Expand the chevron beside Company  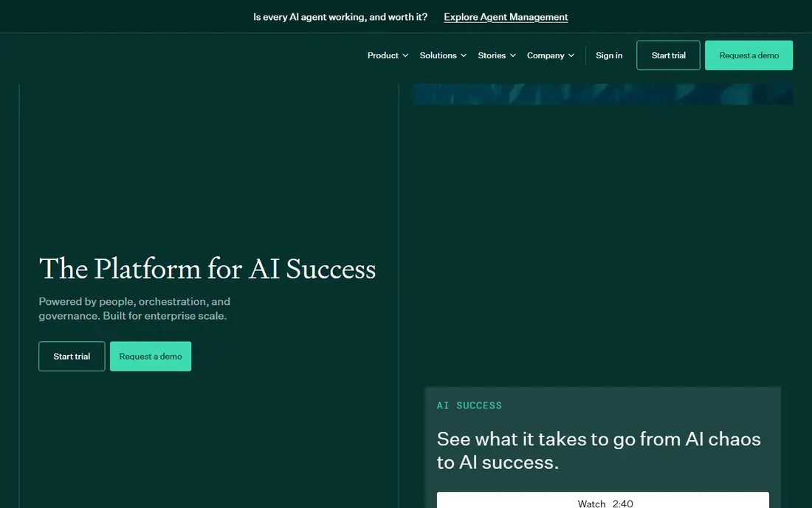pos(571,55)
